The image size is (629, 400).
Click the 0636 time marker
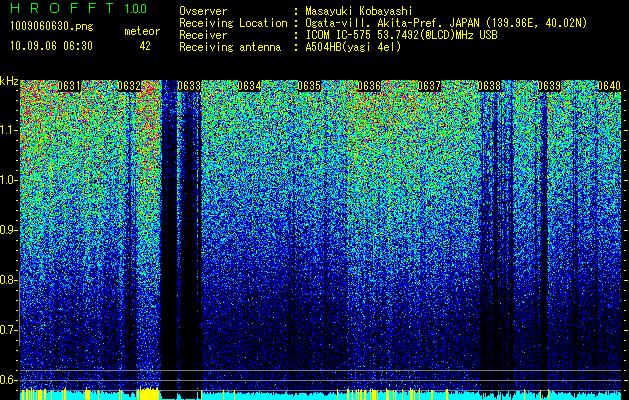click(x=369, y=86)
